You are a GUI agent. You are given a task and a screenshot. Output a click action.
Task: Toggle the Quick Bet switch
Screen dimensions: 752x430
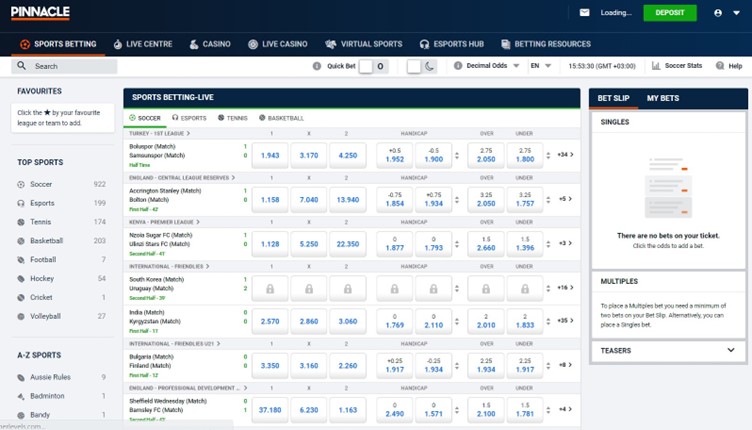click(x=372, y=66)
